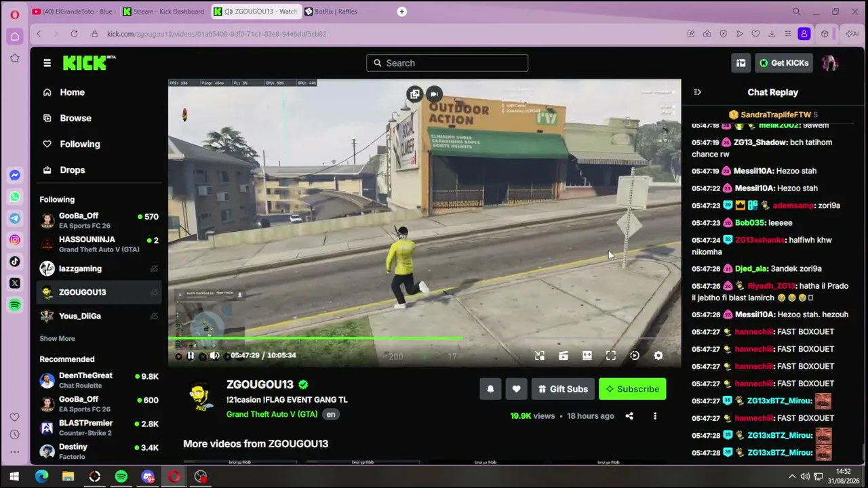
Task: Open Telegram in the Opera sidebar
Action: (x=15, y=218)
